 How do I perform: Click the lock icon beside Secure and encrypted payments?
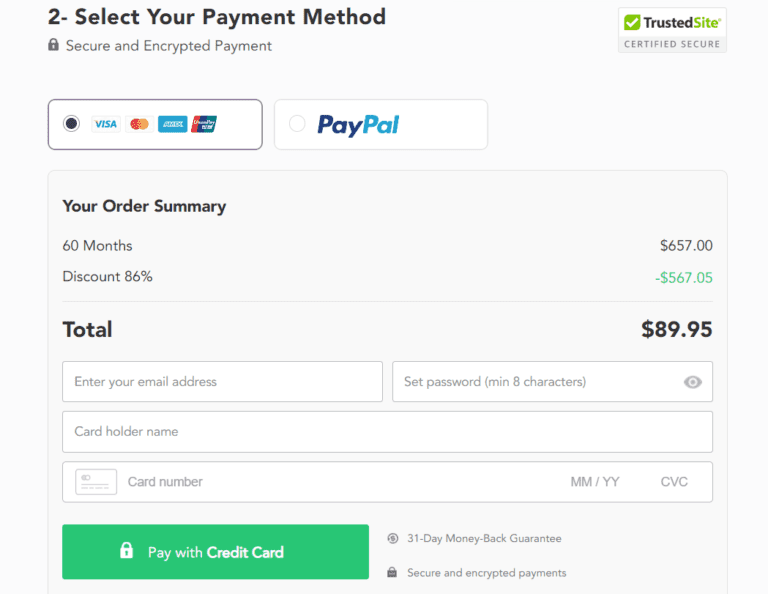point(393,573)
